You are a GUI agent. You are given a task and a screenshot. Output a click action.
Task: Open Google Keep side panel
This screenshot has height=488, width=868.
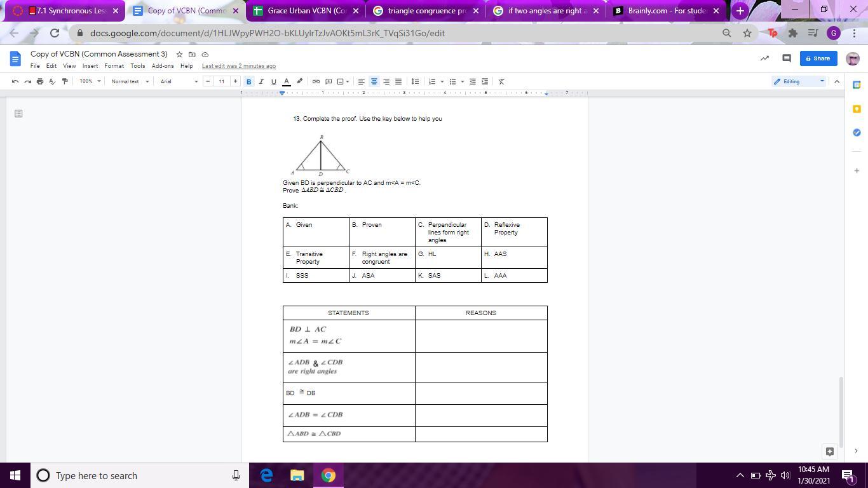click(857, 109)
